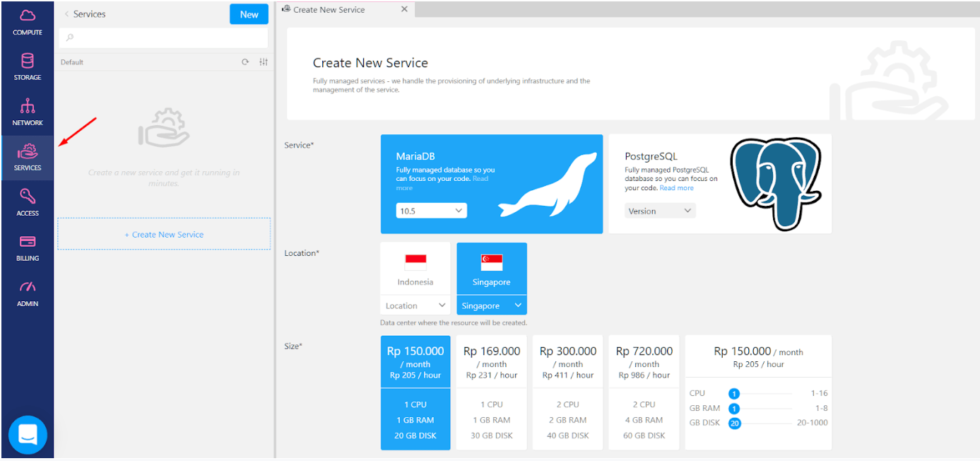
Task: Select the PostgreSQL service card
Action: 719,184
